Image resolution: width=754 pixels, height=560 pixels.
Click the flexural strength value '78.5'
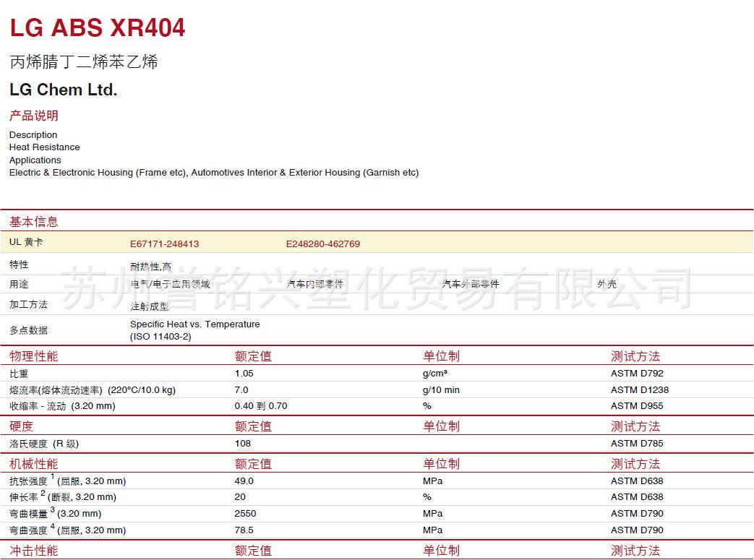click(244, 530)
